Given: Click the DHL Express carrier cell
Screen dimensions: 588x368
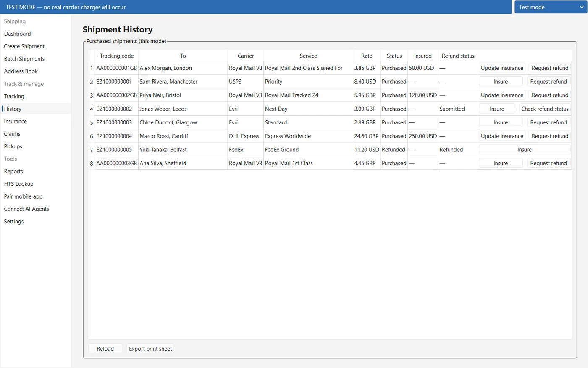Looking at the screenshot, I should point(246,136).
